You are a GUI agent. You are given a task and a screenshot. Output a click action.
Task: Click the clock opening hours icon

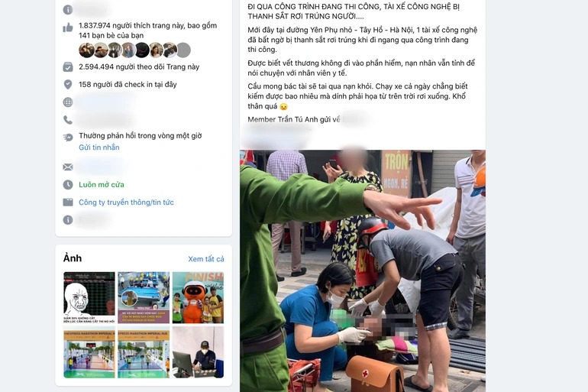pyautogui.click(x=68, y=185)
